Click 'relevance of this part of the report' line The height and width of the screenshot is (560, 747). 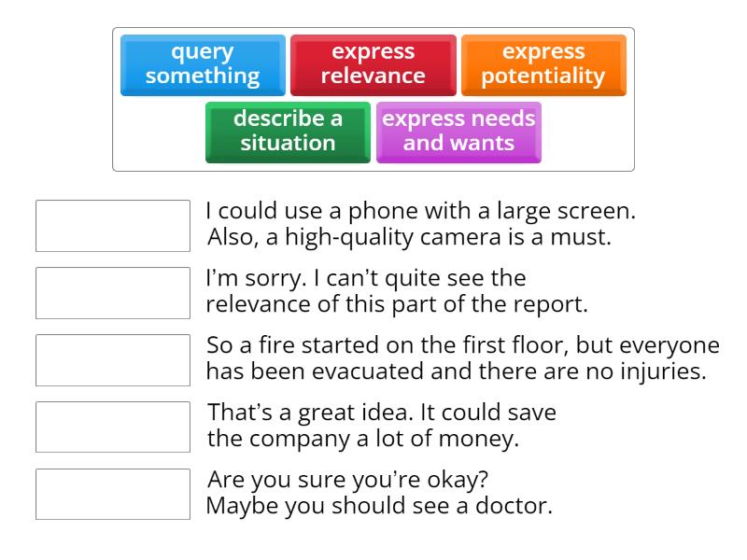point(397,305)
